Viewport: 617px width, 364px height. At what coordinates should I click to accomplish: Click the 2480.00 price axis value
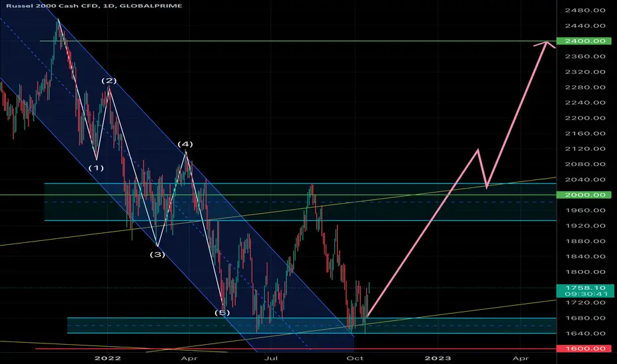click(585, 10)
